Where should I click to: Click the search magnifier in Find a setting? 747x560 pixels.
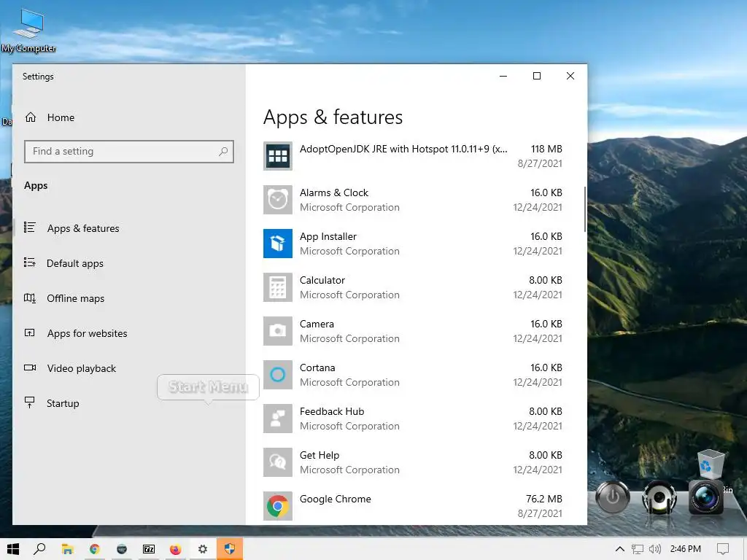click(223, 152)
